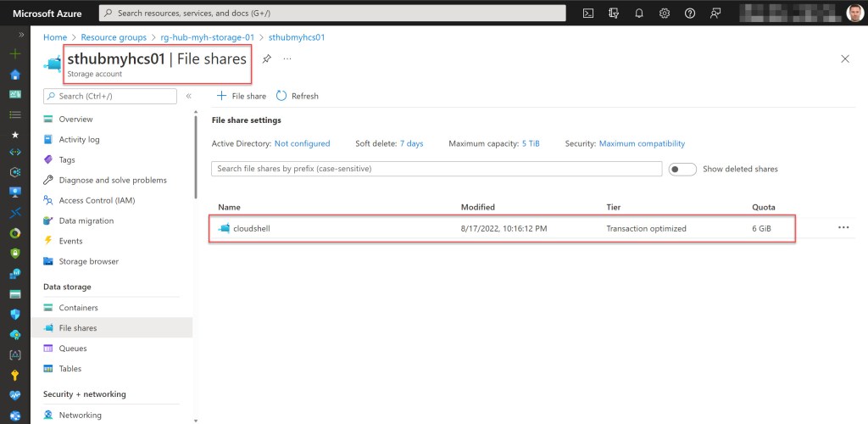Select Containers in the resource menu
This screenshot has width=868, height=424.
[78, 308]
